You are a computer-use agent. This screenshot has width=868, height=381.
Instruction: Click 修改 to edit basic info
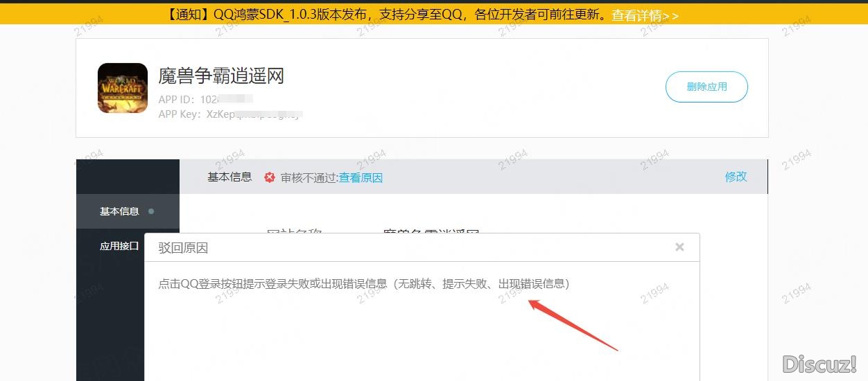tap(736, 177)
